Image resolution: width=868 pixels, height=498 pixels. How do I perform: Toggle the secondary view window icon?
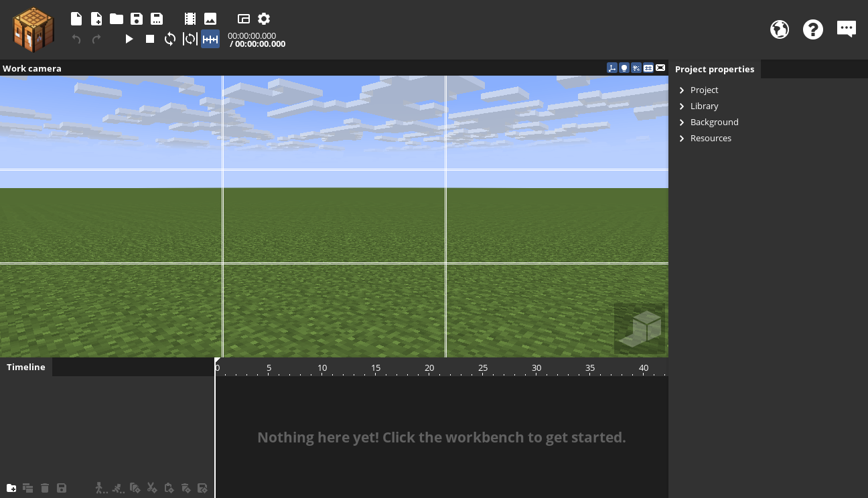click(244, 19)
